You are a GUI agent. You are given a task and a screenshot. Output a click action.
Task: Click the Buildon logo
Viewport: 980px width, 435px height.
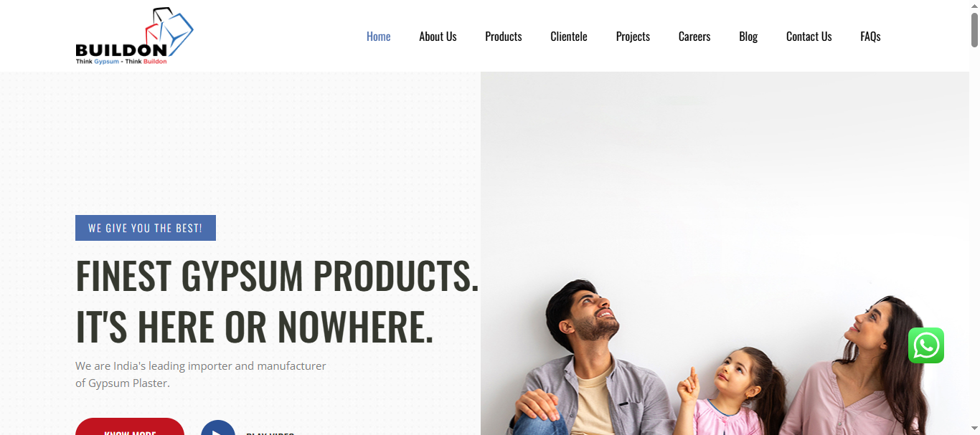click(x=134, y=36)
